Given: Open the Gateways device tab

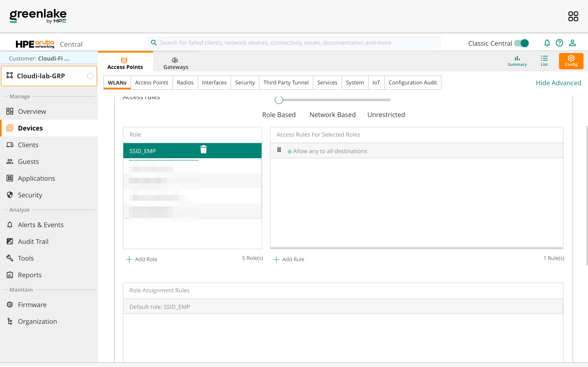Looking at the screenshot, I should click(175, 63).
